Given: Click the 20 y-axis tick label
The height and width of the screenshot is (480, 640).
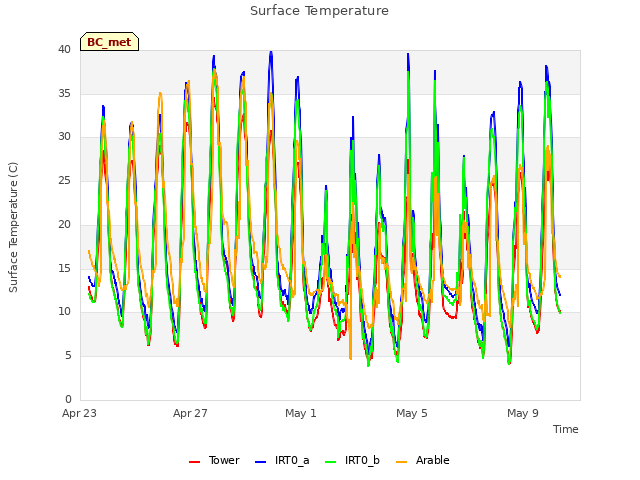Looking at the screenshot, I should (64, 224).
